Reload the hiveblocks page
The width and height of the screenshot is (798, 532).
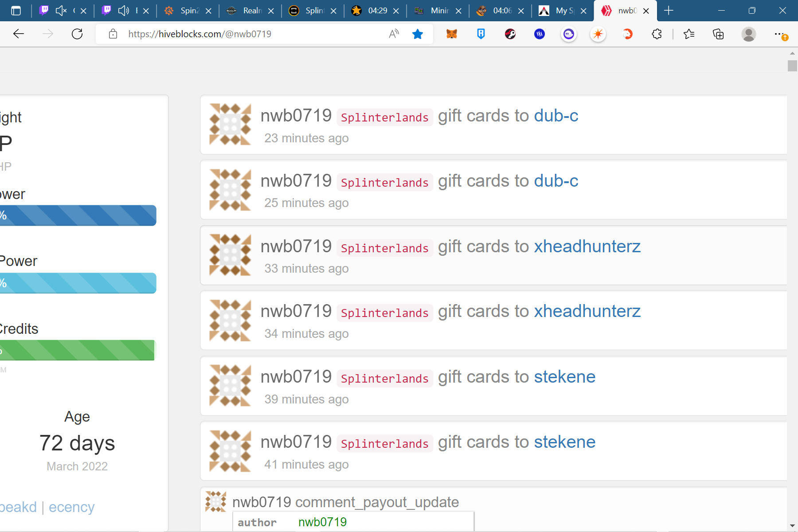(x=77, y=34)
